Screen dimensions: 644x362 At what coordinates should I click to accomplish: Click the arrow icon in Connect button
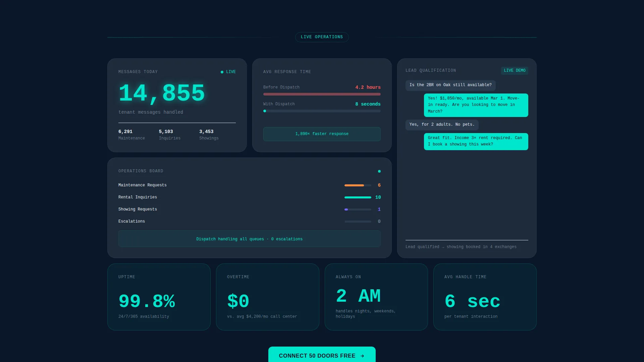coord(362,356)
